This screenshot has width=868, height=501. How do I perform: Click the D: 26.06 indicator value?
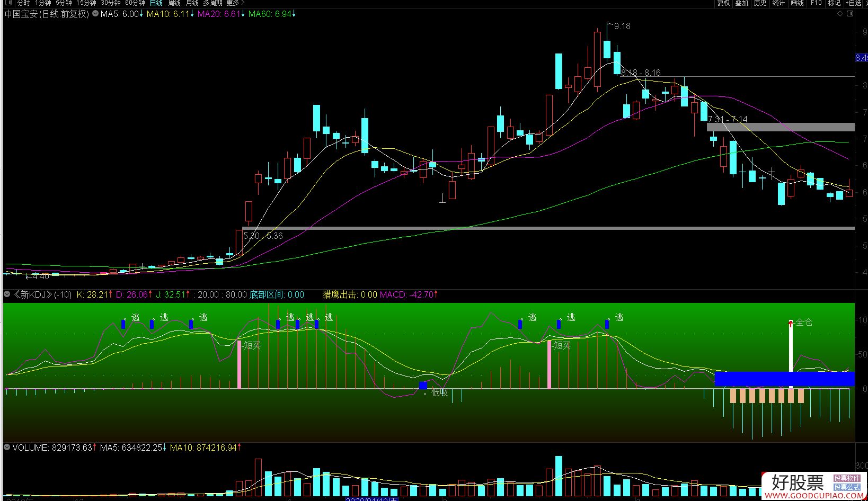coord(134,294)
